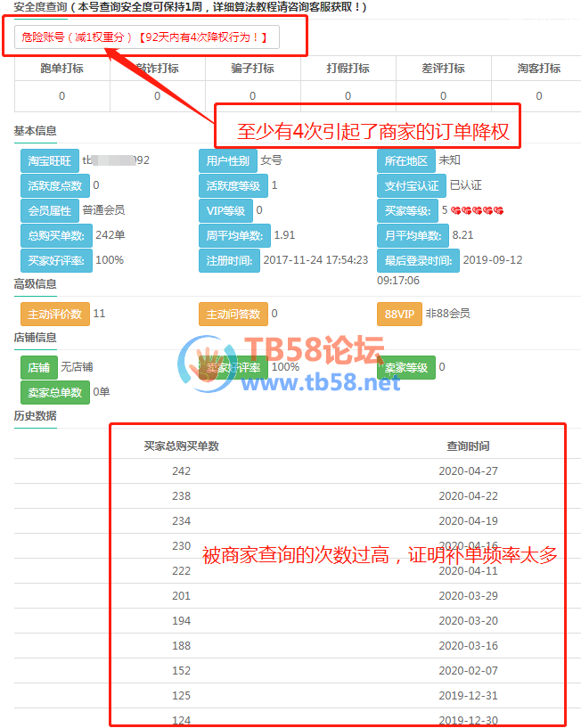This screenshot has width=581, height=728.
Task: Click the 跑单打标 column header
Action: (x=61, y=69)
